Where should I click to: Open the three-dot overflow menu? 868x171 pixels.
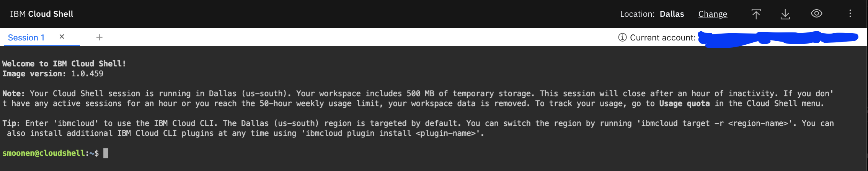[850, 14]
